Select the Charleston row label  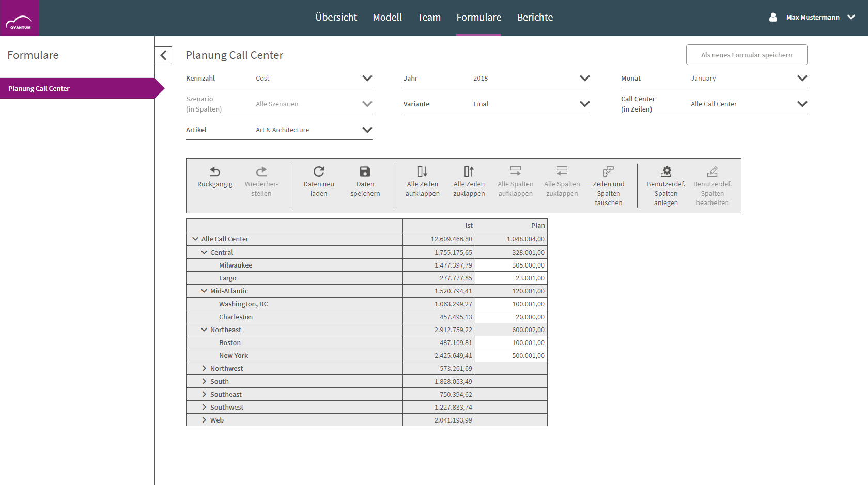pyautogui.click(x=236, y=317)
